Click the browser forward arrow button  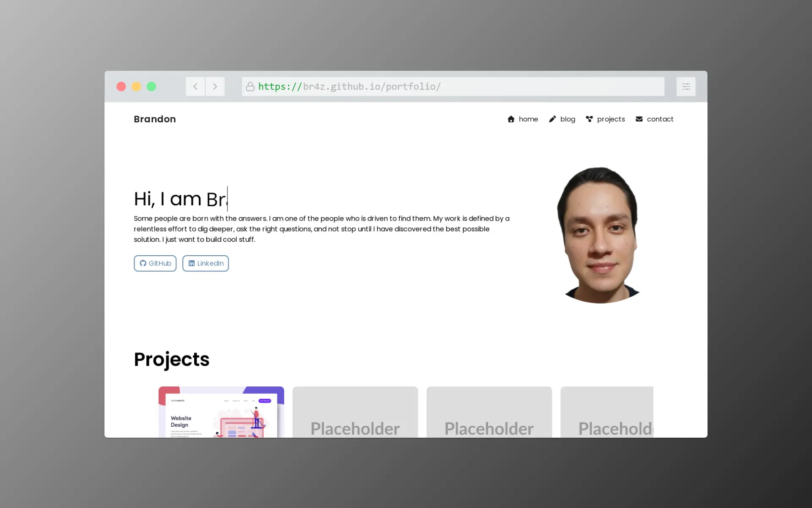215,86
